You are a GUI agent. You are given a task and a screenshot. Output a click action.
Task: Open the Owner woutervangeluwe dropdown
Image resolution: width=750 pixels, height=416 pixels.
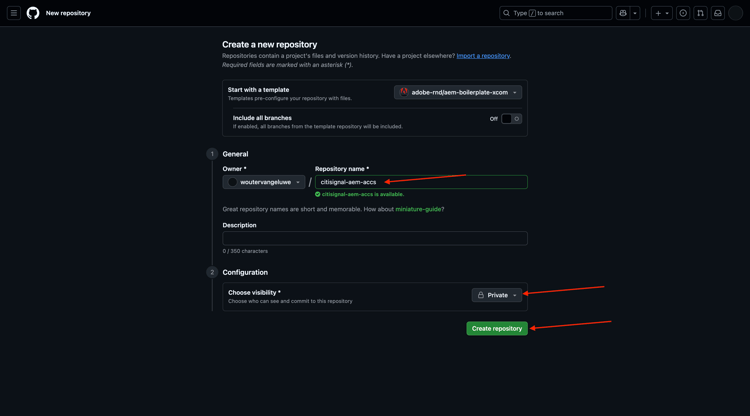pyautogui.click(x=264, y=182)
